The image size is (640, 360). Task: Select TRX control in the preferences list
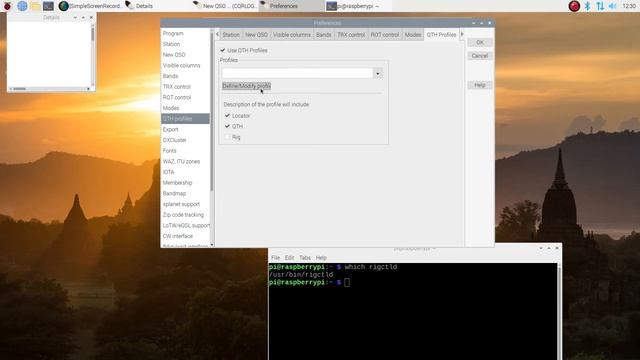(186, 87)
